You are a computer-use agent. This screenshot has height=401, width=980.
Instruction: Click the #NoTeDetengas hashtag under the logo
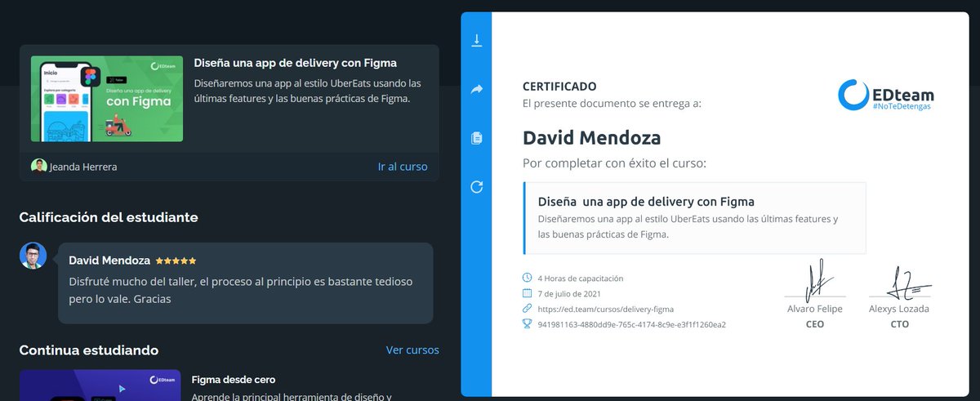coord(901,106)
